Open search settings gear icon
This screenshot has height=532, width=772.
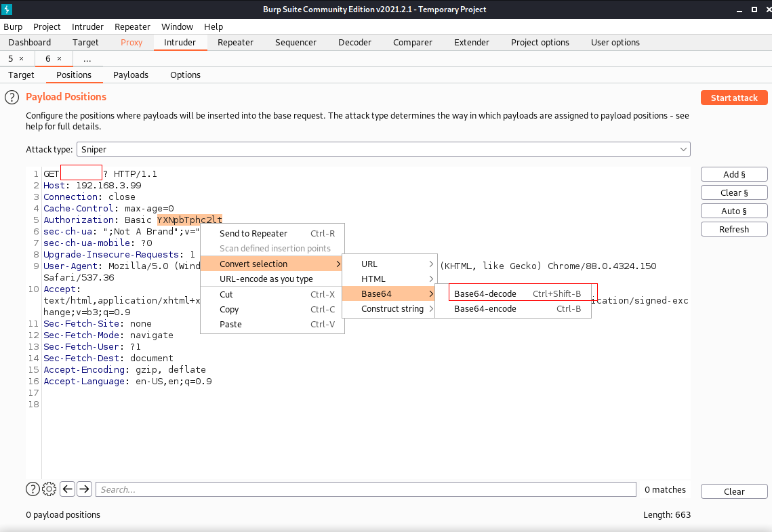point(49,489)
